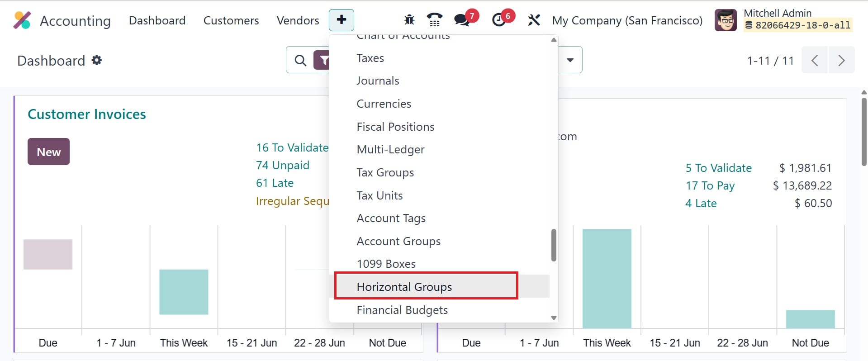Open the Vendors menu
This screenshot has width=868, height=361.
pyautogui.click(x=298, y=20)
